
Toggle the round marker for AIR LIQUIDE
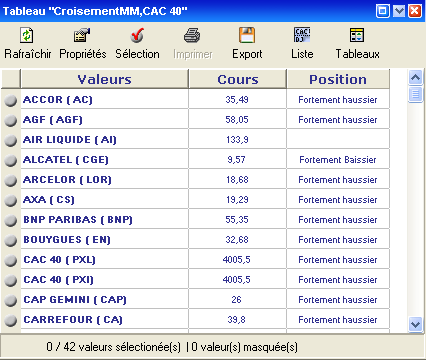pyautogui.click(x=11, y=140)
